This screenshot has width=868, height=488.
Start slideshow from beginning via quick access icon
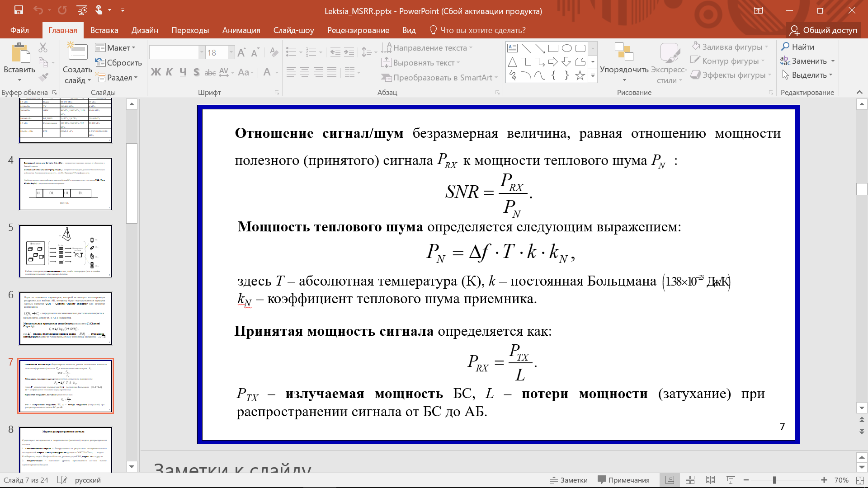click(82, 10)
